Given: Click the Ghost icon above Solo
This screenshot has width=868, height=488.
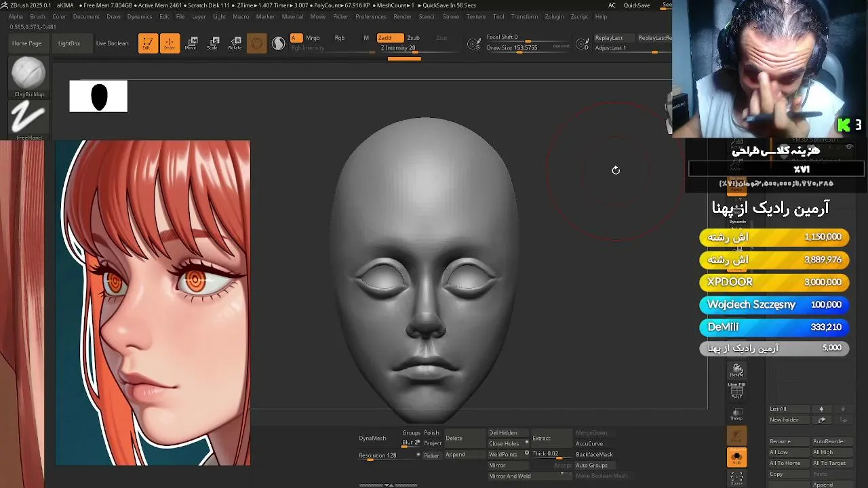Looking at the screenshot, I should [736, 435].
